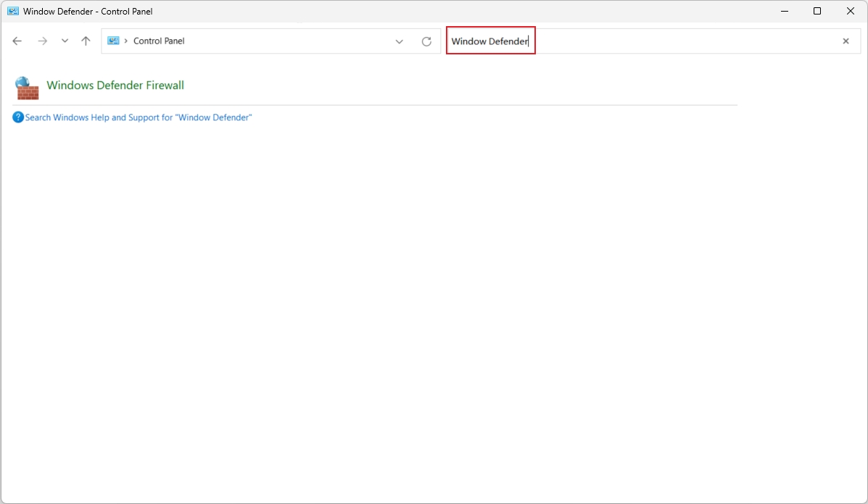Click the title bar Control Panel icon
868x504 pixels.
pyautogui.click(x=13, y=11)
